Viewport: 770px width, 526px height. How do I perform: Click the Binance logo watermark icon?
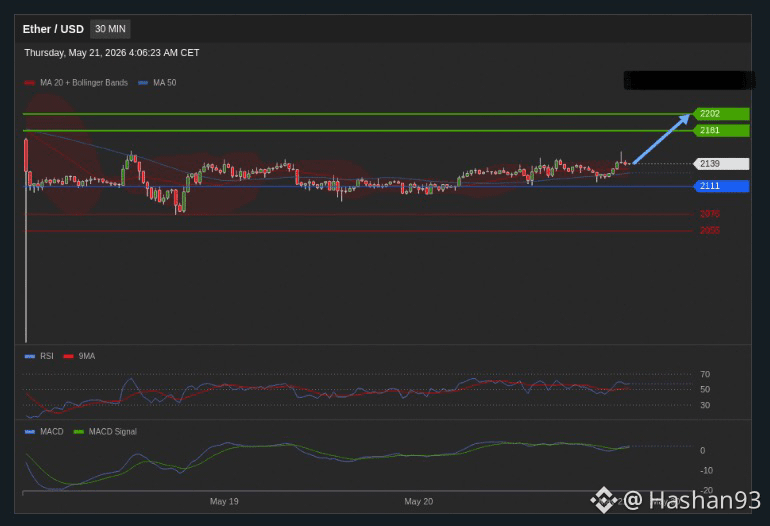(604, 500)
